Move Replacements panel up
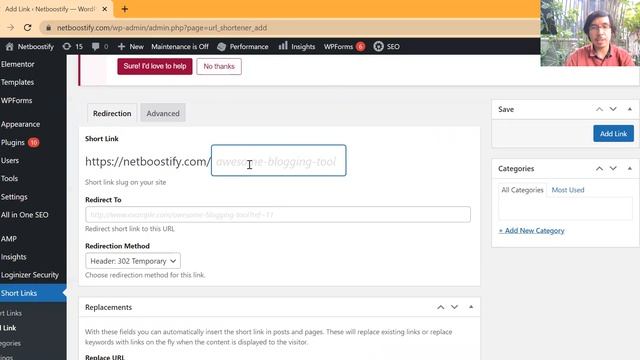 coord(441,307)
